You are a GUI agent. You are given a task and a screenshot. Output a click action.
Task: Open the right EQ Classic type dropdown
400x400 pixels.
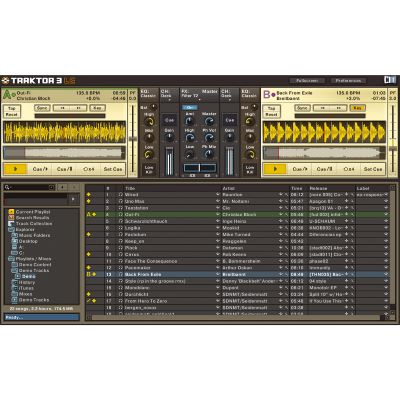250,95
